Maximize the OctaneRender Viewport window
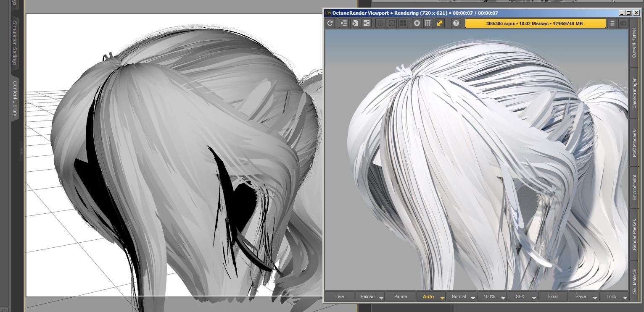644x312 pixels. click(x=629, y=13)
